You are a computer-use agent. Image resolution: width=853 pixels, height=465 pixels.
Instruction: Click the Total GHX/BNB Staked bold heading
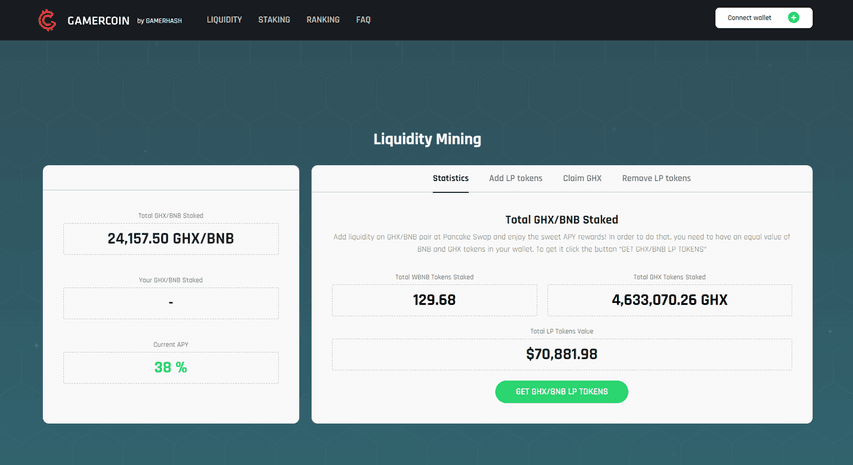point(562,220)
